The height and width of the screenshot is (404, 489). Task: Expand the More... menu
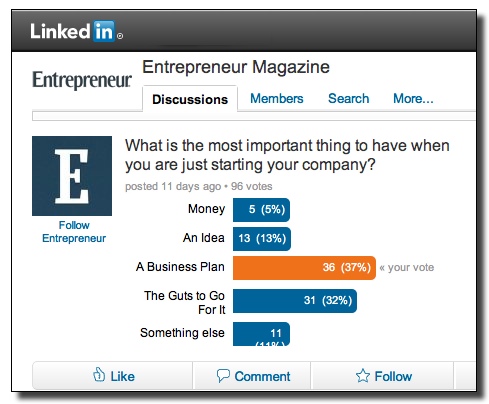(x=413, y=99)
